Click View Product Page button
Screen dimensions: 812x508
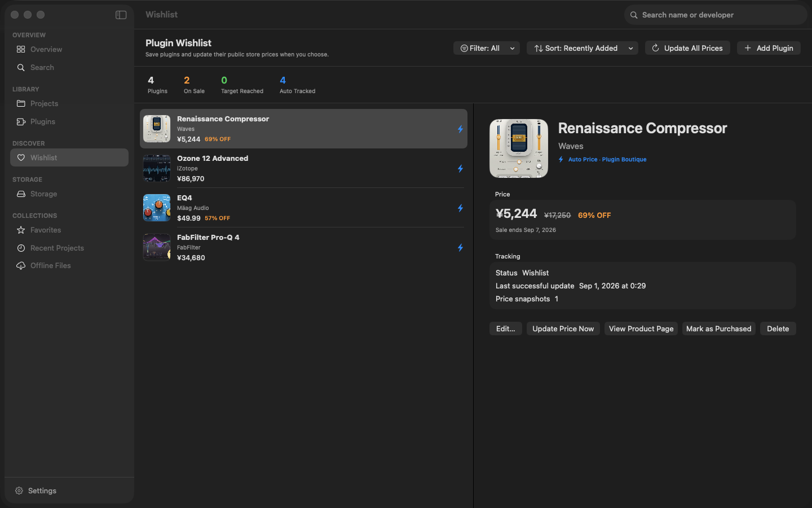tap(641, 329)
